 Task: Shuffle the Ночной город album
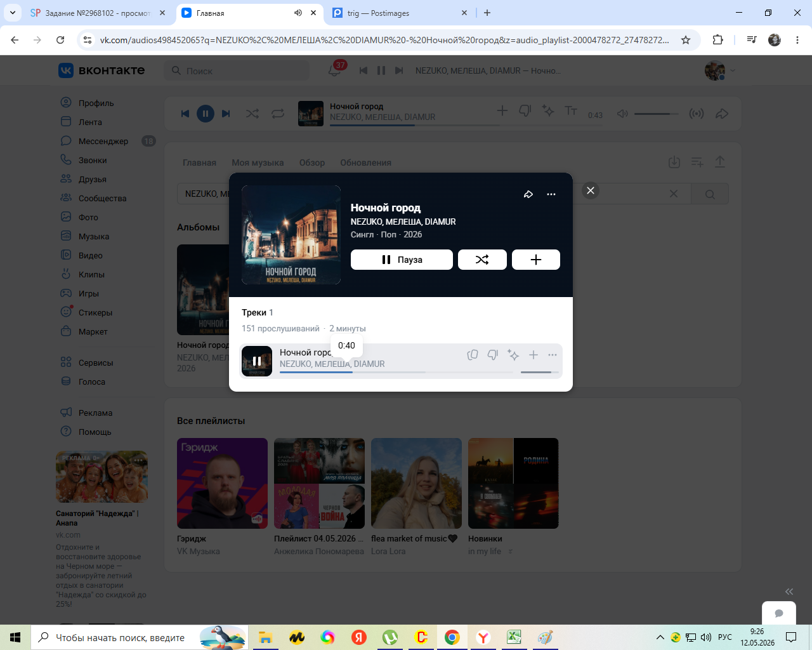482,260
